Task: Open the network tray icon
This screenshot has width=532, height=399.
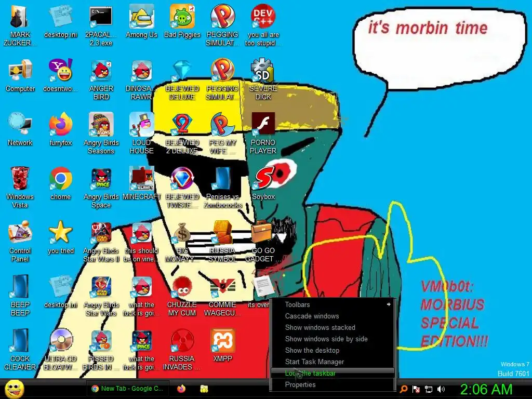Action: (x=429, y=389)
